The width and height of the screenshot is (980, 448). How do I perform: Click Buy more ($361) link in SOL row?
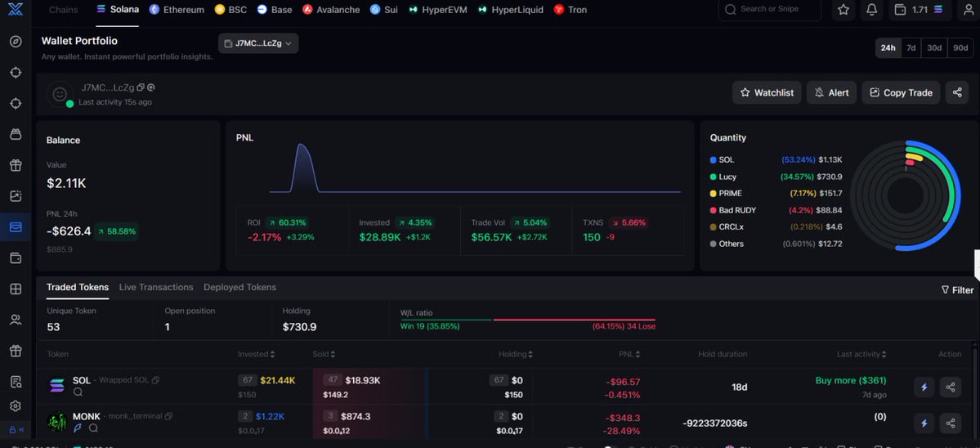click(851, 380)
